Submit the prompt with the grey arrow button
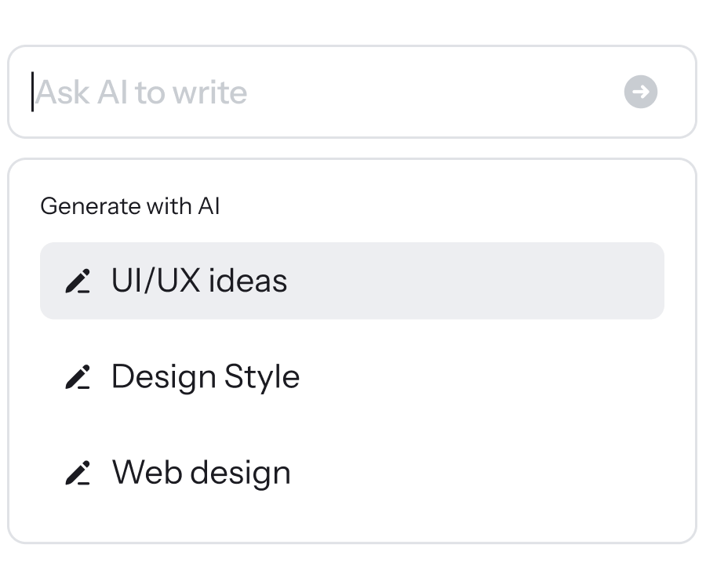The height and width of the screenshot is (588, 706). coord(641,92)
